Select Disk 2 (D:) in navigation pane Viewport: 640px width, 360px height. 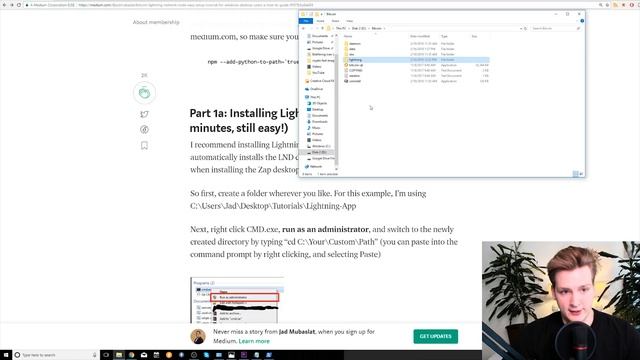tap(319, 152)
